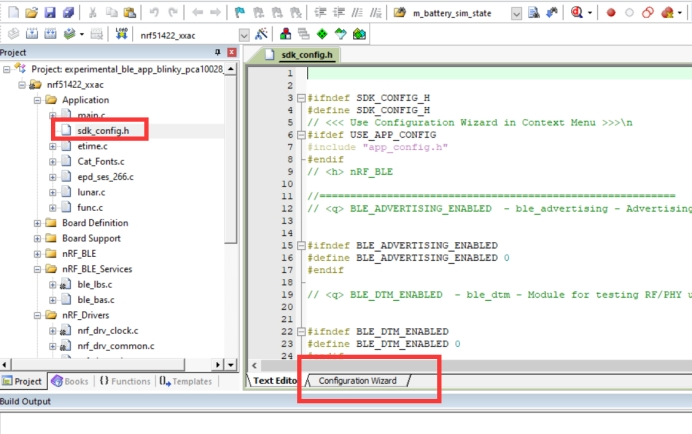Viewport: 692px width, 434px height.
Task: Open the nrf51422_xxac target dropdown
Action: click(244, 34)
